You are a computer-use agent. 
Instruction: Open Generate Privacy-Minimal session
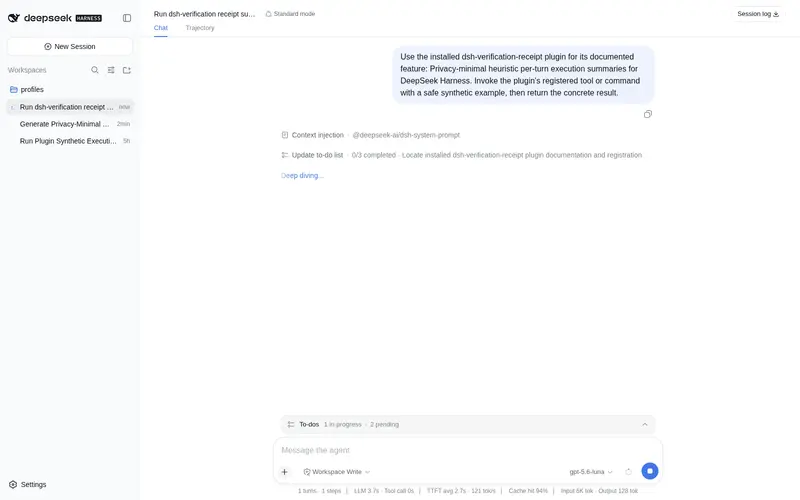(x=70, y=124)
